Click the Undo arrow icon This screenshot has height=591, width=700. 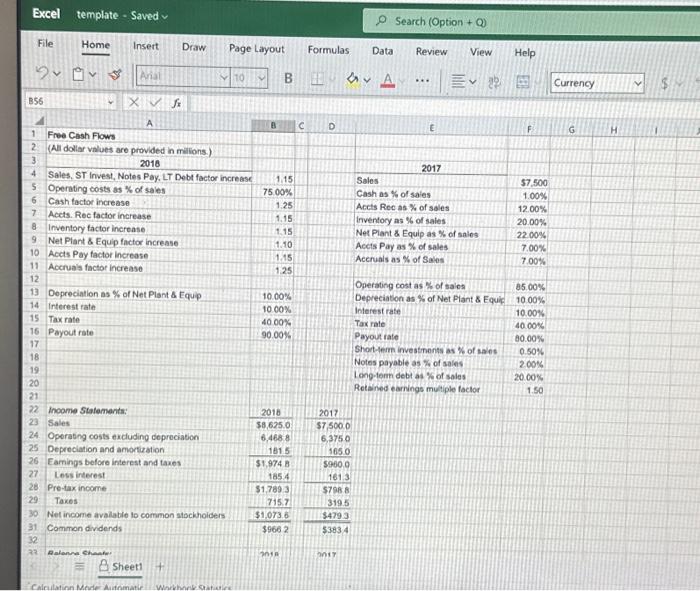[42, 72]
